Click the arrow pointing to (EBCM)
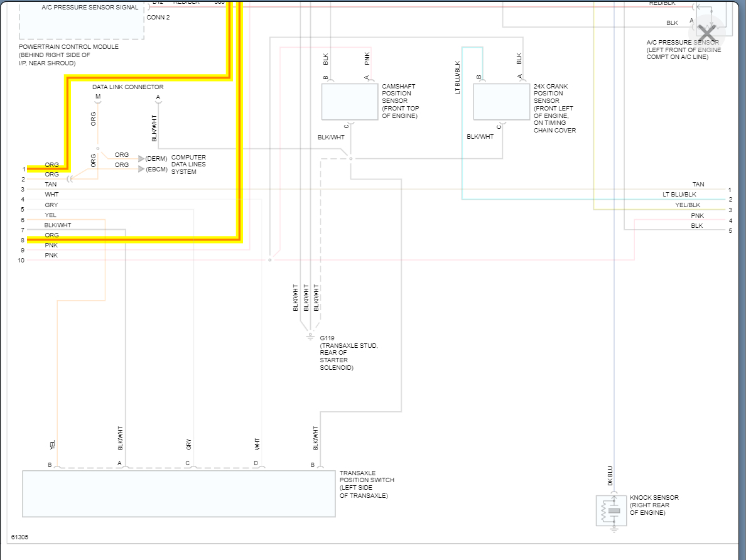The image size is (746, 560). (x=141, y=169)
